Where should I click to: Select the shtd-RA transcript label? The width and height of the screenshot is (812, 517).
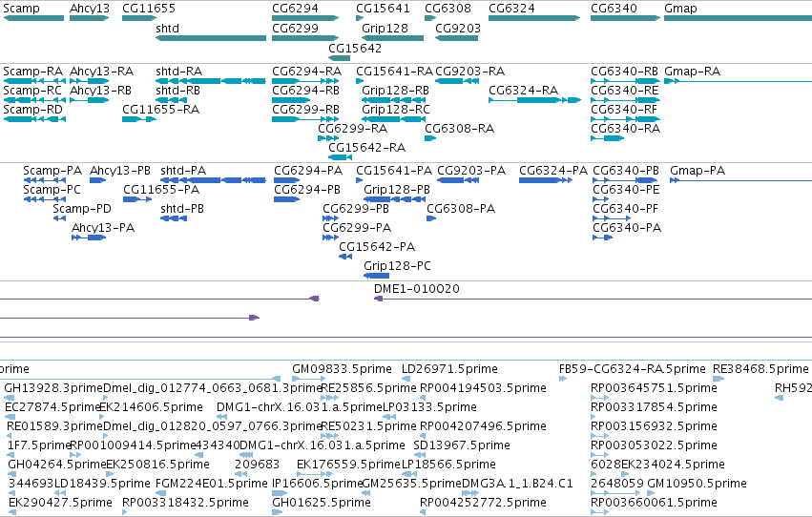click(x=178, y=72)
